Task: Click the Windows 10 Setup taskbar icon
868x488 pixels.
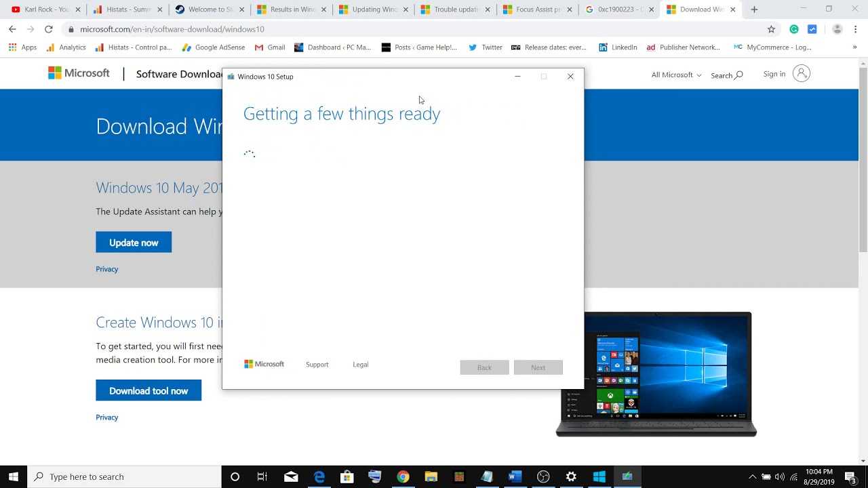Action: (627, 476)
